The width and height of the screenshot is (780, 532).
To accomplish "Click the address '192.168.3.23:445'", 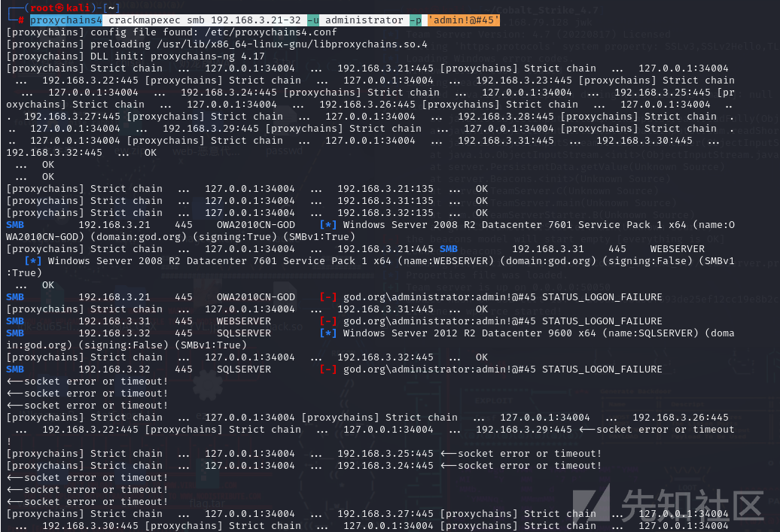I will click(524, 80).
